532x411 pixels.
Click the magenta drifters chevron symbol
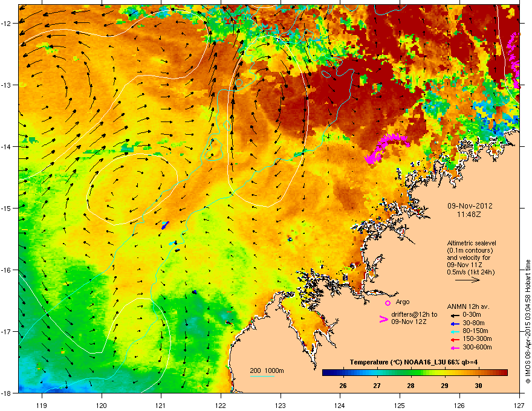tap(383, 319)
